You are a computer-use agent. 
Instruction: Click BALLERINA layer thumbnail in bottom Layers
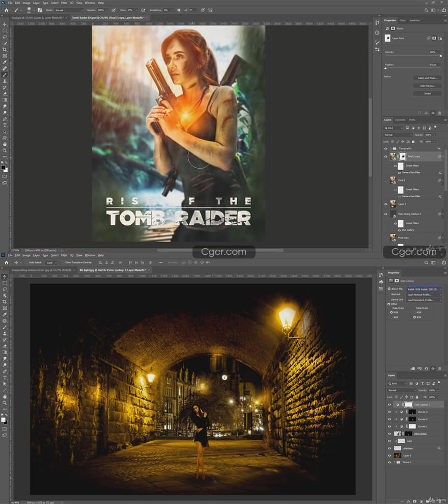click(x=398, y=434)
